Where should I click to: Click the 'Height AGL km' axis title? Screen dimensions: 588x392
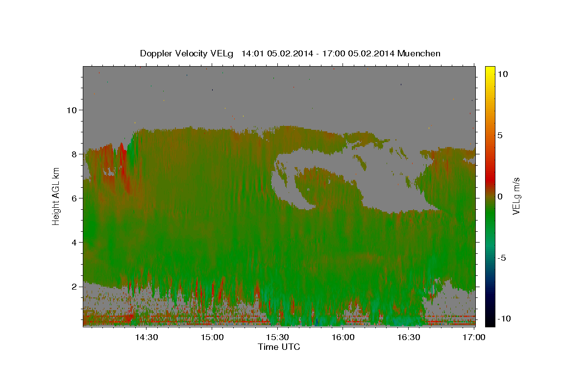click(56, 196)
